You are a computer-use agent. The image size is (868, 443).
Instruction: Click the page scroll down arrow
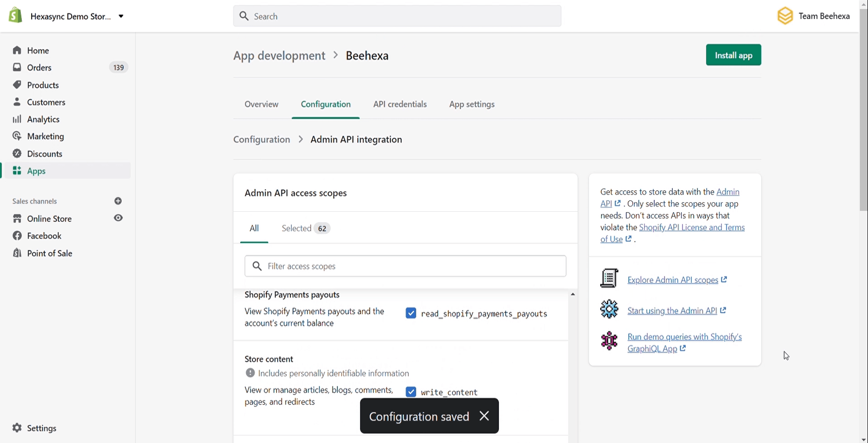[864, 439]
